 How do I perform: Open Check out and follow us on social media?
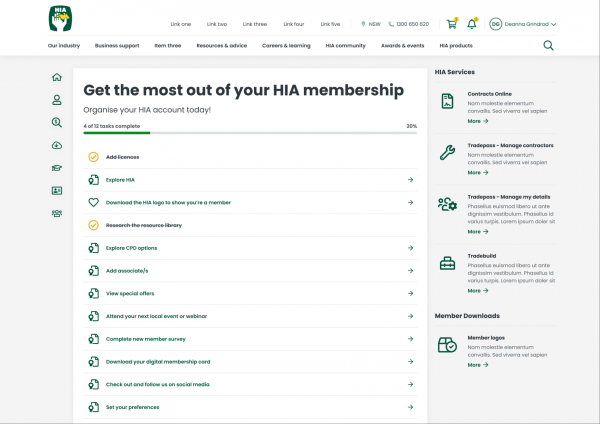coord(250,385)
